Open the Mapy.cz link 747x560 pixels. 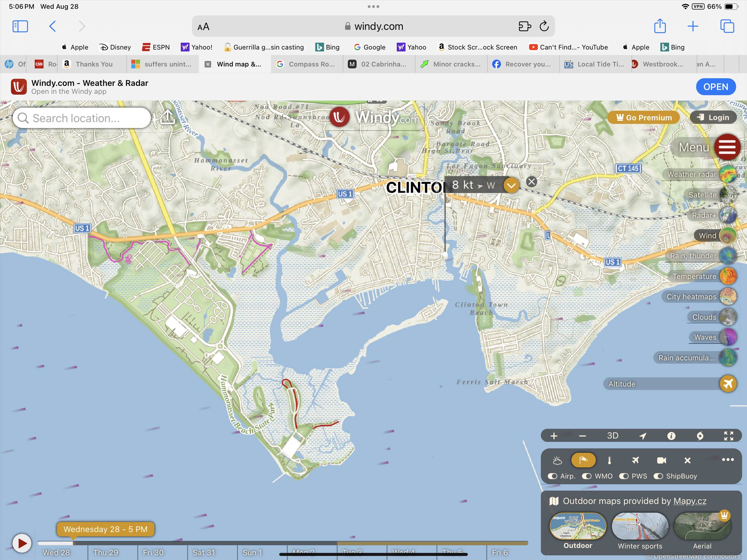[690, 501]
